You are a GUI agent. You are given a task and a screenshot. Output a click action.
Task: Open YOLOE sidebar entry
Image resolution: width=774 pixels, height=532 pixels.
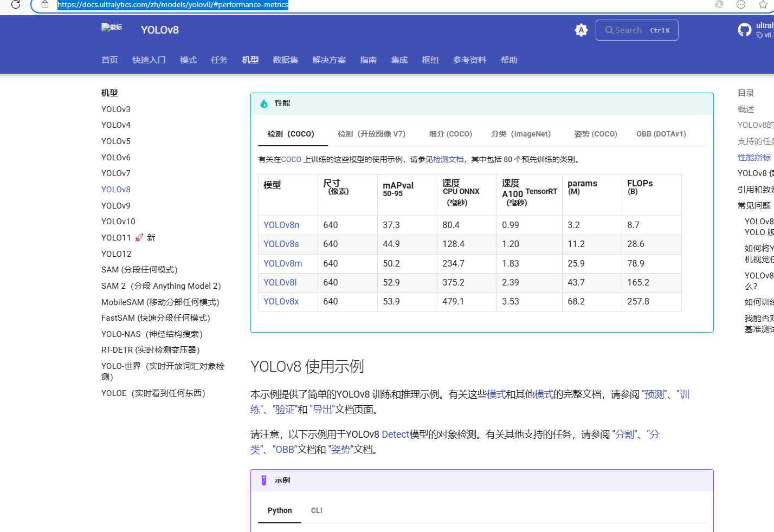point(153,393)
